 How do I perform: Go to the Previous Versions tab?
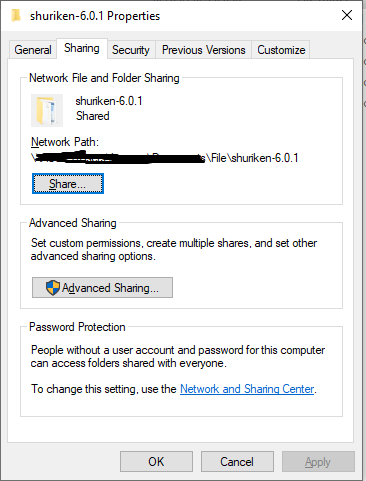[x=204, y=50]
